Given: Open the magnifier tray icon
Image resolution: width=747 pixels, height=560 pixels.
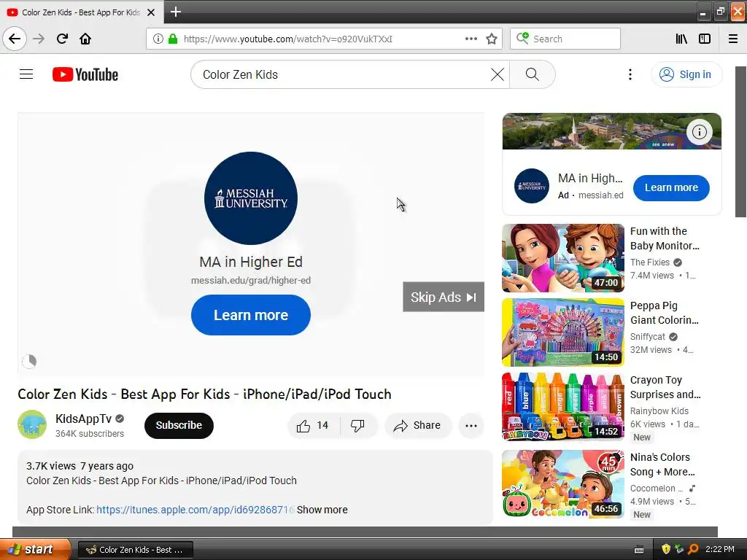Looking at the screenshot, I should (693, 549).
